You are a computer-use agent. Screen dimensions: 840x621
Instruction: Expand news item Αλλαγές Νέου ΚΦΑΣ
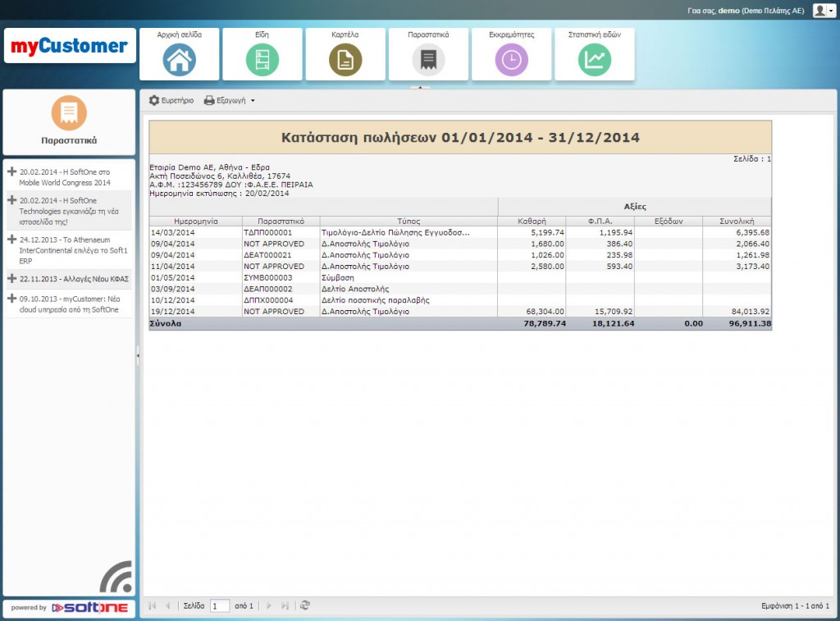coord(11,279)
